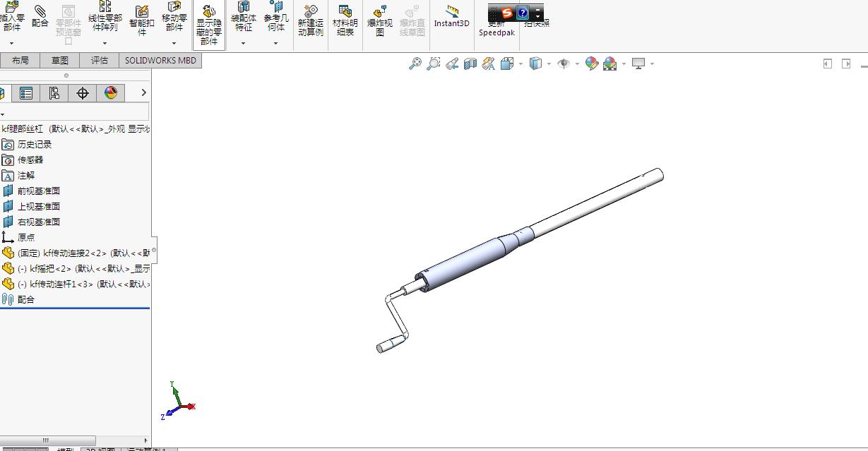
Task: Click Instant3D toolbar button
Action: 451,16
